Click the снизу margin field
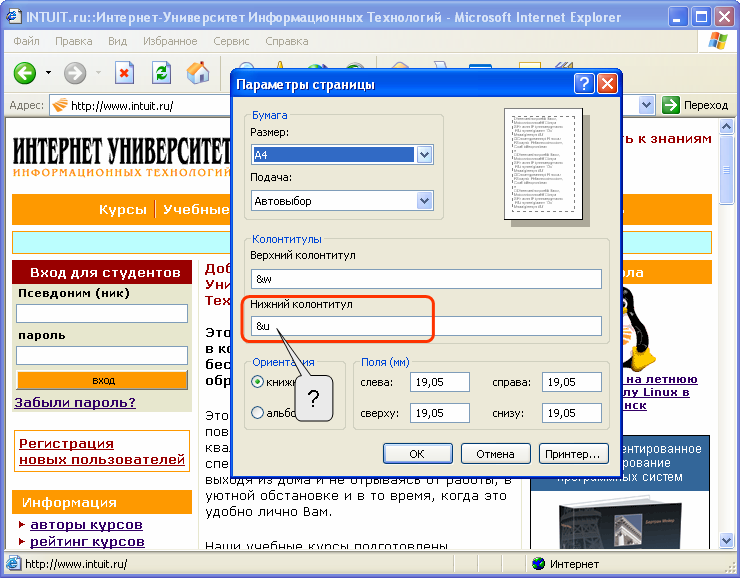Viewport: 740px width, 578px height. [572, 413]
